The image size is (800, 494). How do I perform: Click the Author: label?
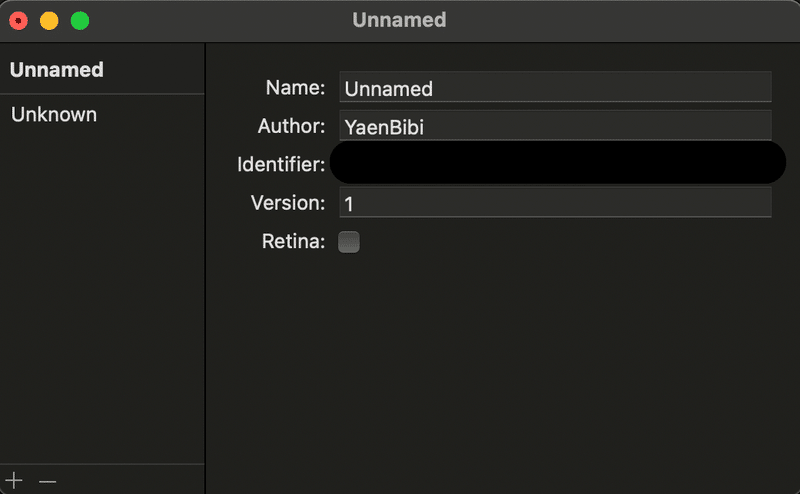pyautogui.click(x=291, y=126)
